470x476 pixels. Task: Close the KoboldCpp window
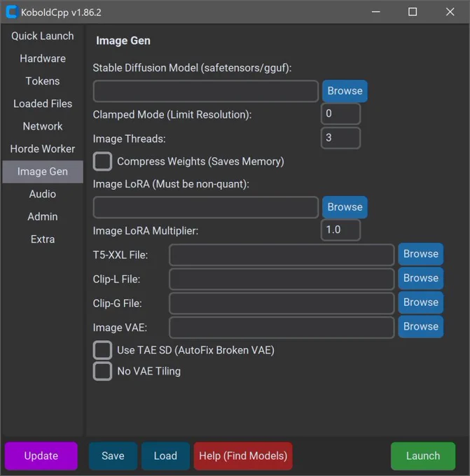(450, 12)
